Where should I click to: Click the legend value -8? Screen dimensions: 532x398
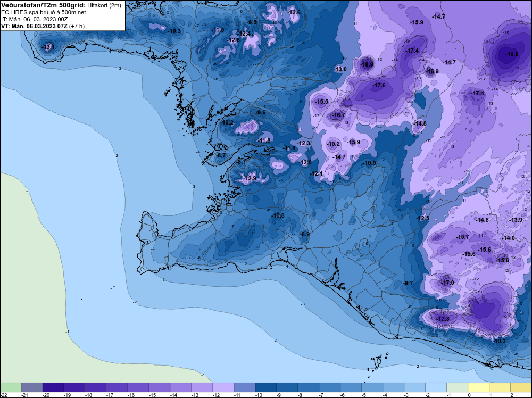300,395
